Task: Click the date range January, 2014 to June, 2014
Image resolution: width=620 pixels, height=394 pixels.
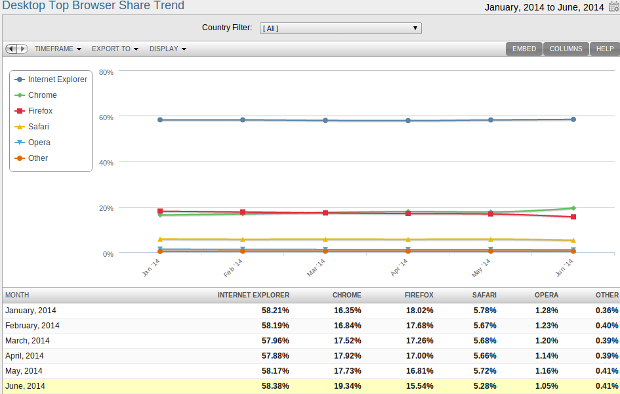Action: point(544,7)
